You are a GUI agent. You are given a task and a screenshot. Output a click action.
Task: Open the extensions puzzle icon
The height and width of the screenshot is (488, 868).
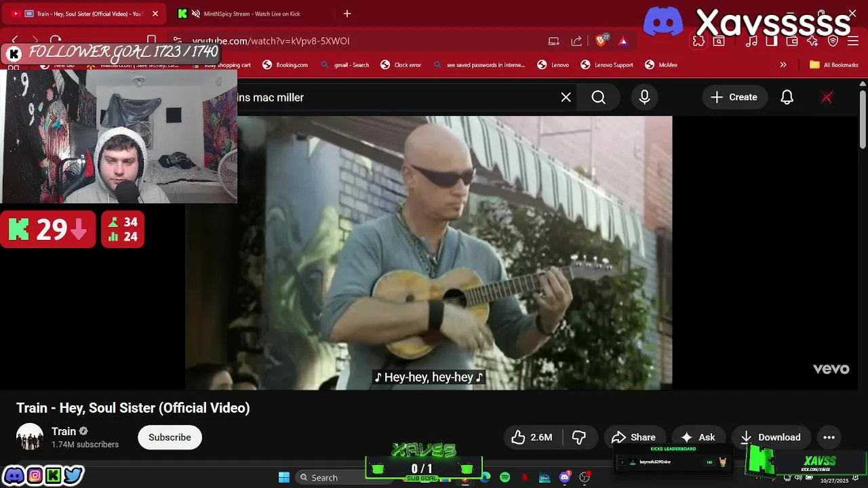click(x=698, y=41)
